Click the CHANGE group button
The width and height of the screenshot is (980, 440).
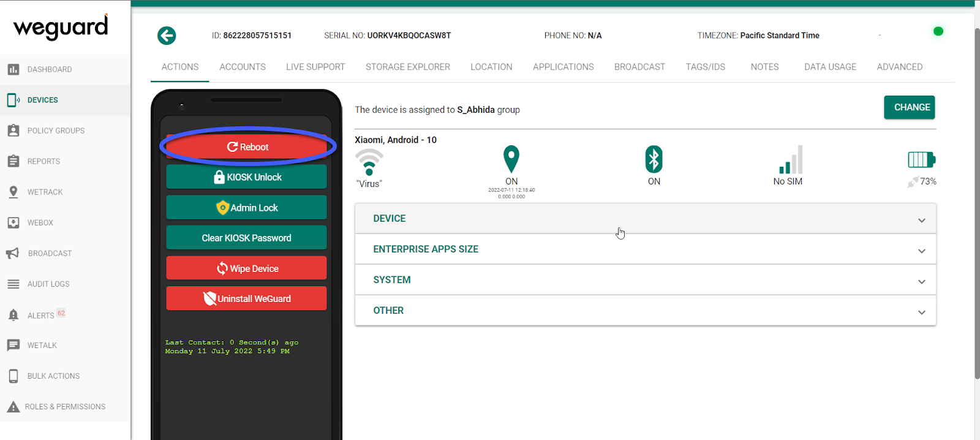click(910, 107)
